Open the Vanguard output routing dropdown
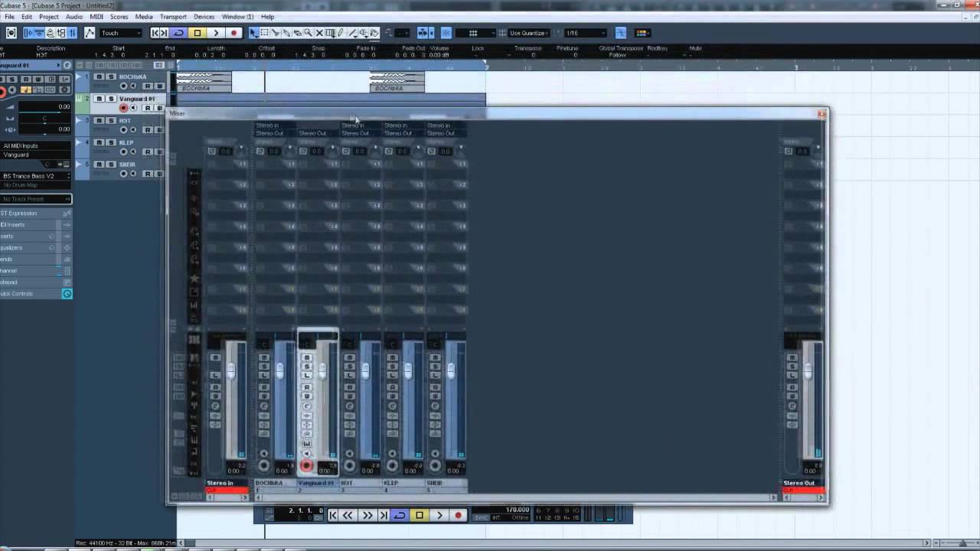This screenshot has height=551, width=980. (x=36, y=155)
